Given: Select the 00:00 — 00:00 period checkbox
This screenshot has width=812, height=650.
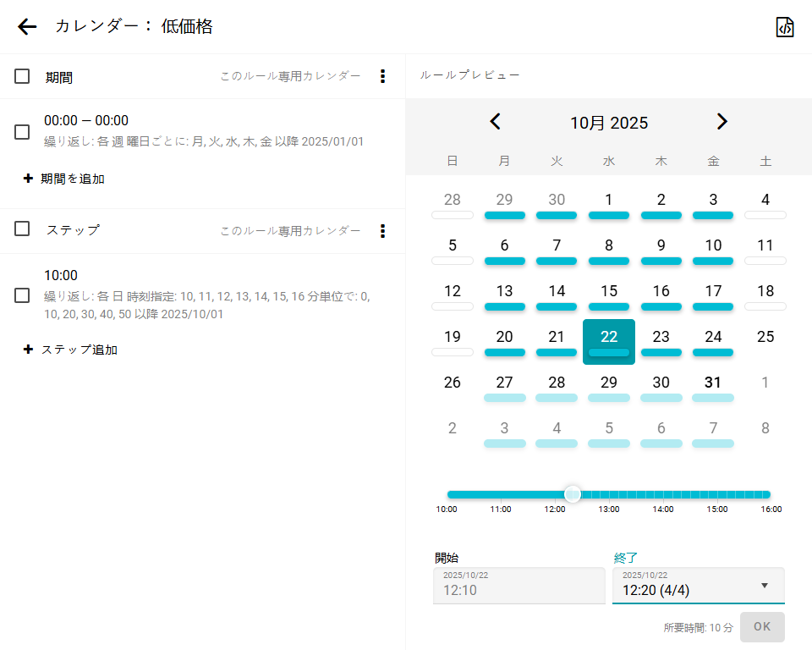Looking at the screenshot, I should (22, 132).
